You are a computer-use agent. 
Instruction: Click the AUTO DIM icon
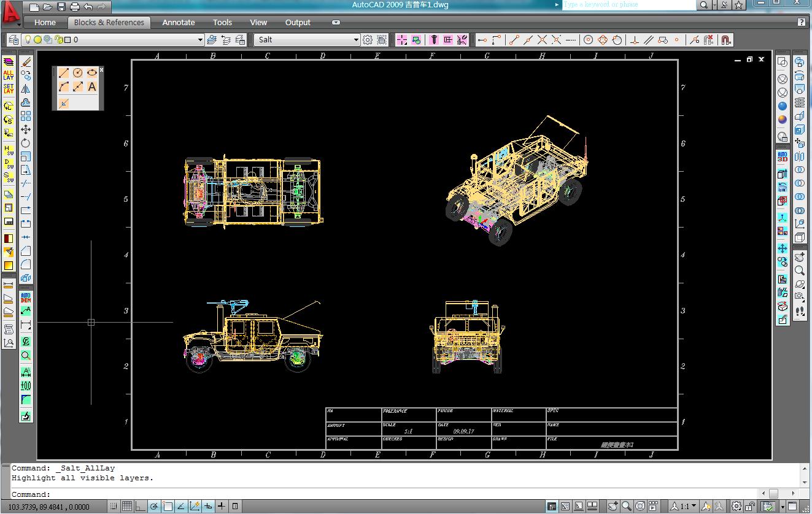[26, 297]
